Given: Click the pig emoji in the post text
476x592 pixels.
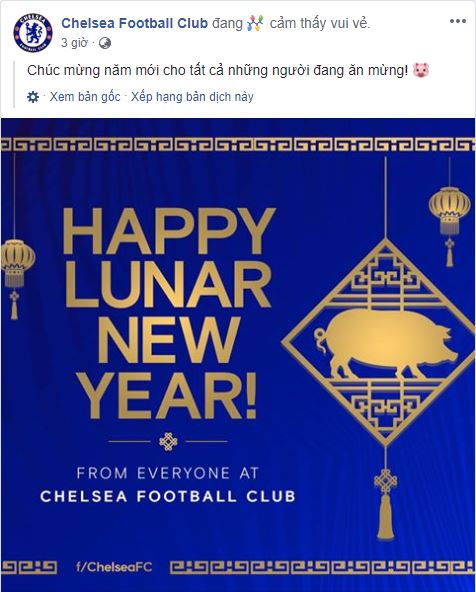Looking at the screenshot, I should pos(421,70).
